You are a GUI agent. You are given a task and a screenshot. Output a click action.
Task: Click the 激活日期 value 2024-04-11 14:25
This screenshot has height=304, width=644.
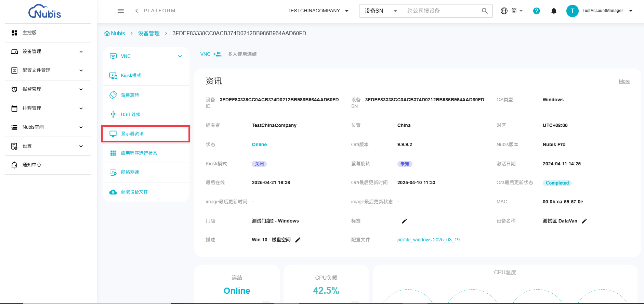click(562, 164)
